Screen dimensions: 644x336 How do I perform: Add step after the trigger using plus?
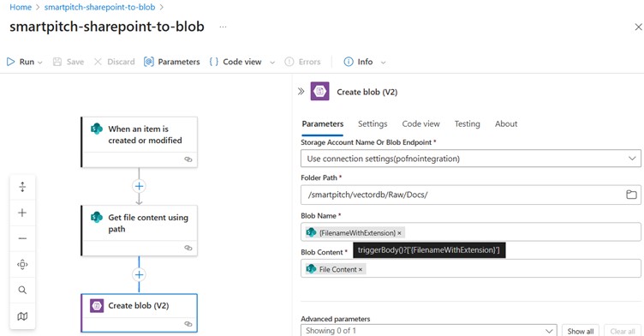tap(139, 186)
